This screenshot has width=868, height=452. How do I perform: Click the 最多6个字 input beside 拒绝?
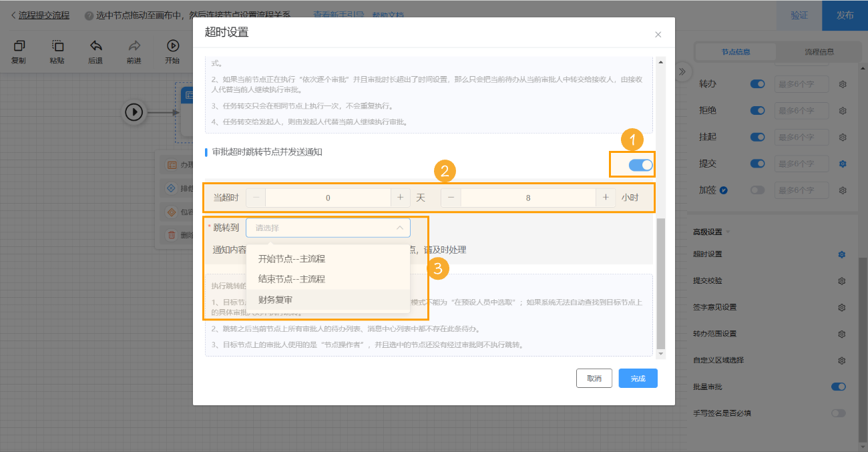pyautogui.click(x=801, y=110)
